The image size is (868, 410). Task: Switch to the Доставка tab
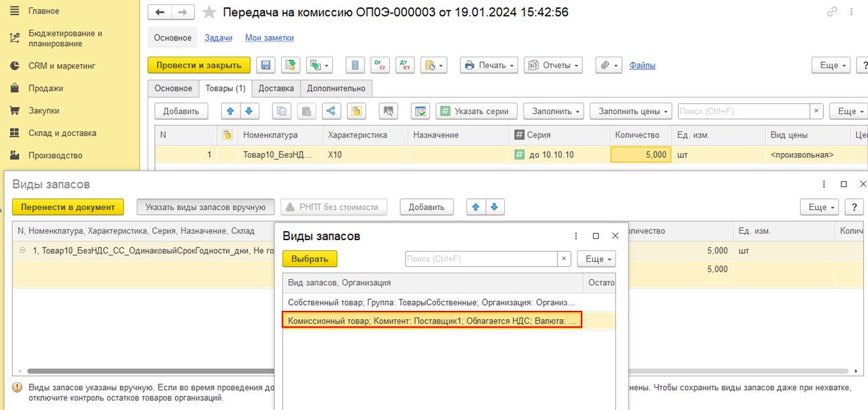[276, 88]
